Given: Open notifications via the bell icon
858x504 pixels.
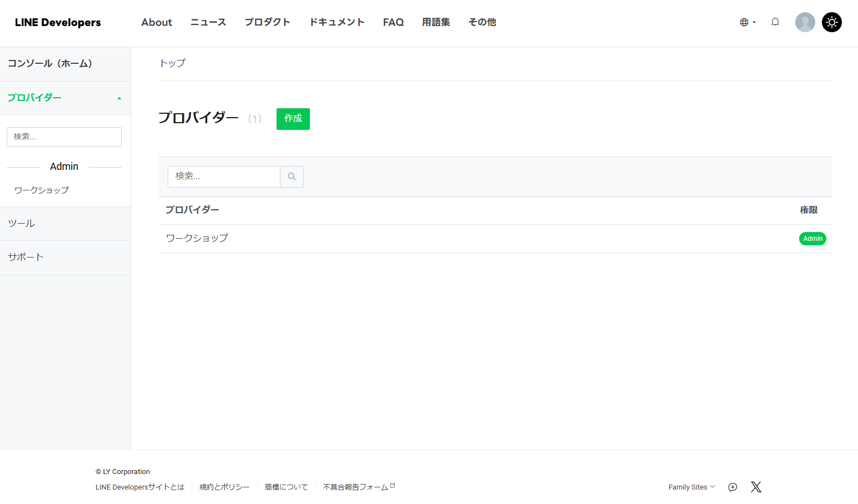Looking at the screenshot, I should click(775, 22).
